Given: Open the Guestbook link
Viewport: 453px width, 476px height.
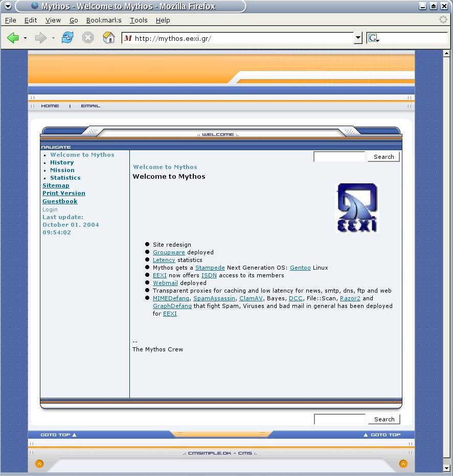Looking at the screenshot, I should [x=60, y=201].
